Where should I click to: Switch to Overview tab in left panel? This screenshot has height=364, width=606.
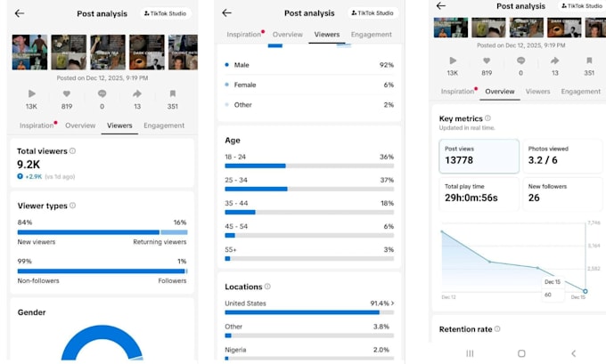click(80, 125)
